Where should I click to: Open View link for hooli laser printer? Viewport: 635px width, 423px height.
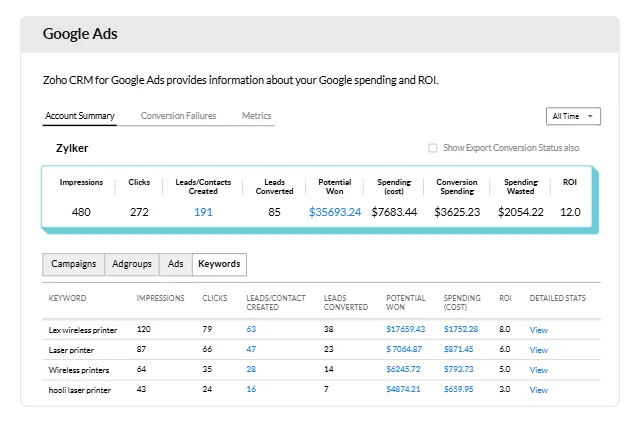coord(538,390)
